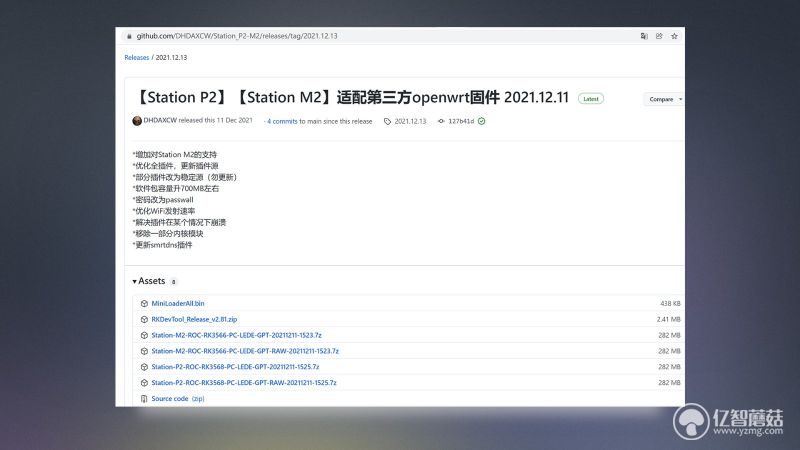Image resolution: width=800 pixels, height=450 pixels.
Task: Open the Releases breadcrumb link
Action: (137, 58)
